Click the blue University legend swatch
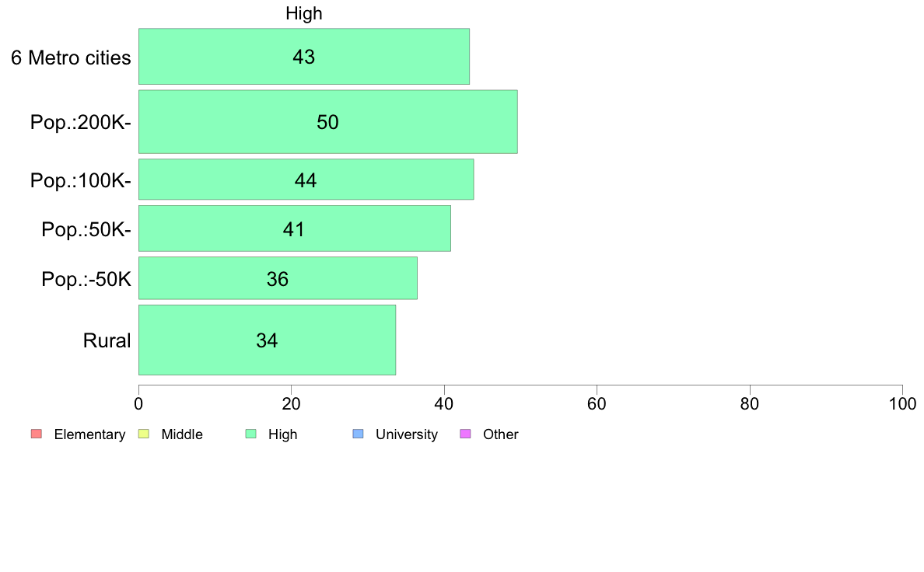Screen dimensions: 924x572 point(358,434)
